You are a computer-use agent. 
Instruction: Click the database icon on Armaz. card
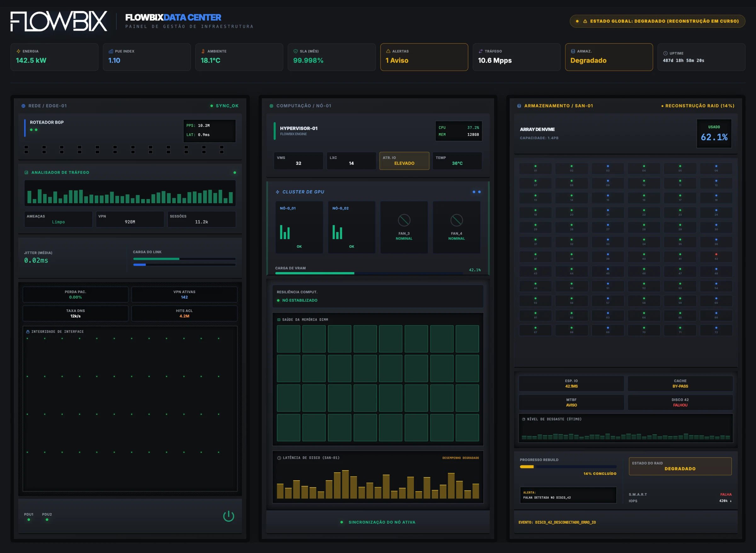(573, 51)
